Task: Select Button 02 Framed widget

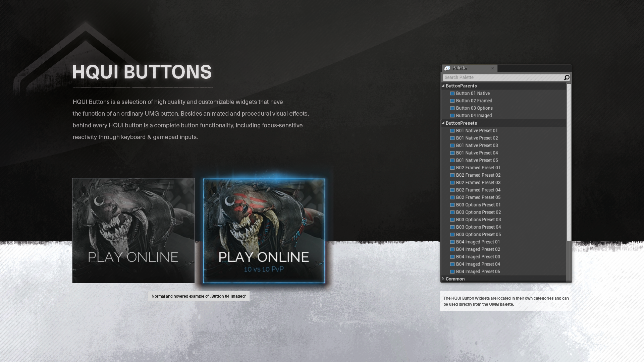Action: [x=474, y=100]
